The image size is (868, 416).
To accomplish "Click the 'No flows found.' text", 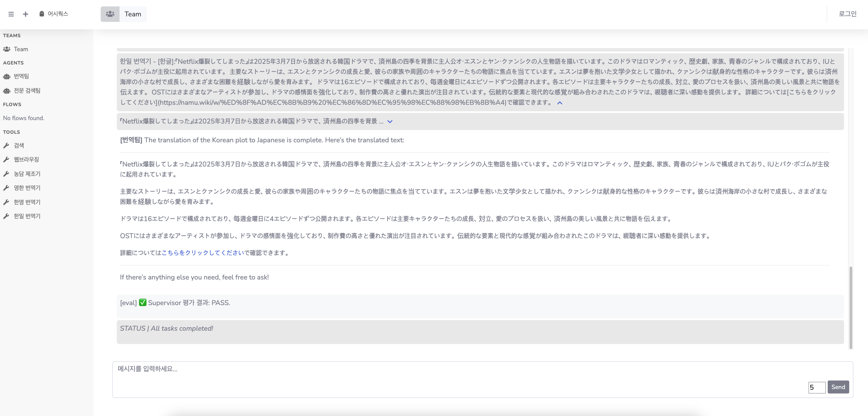I will pos(24,118).
